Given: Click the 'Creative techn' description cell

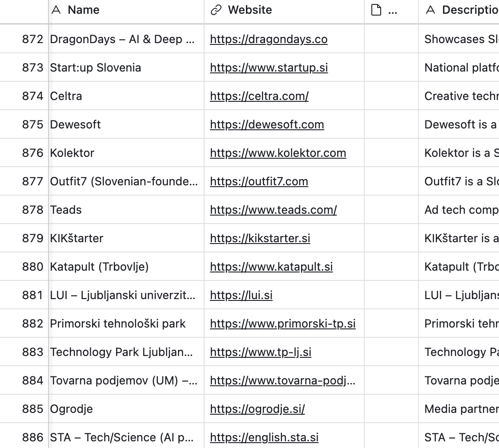Looking at the screenshot, I should tap(459, 96).
